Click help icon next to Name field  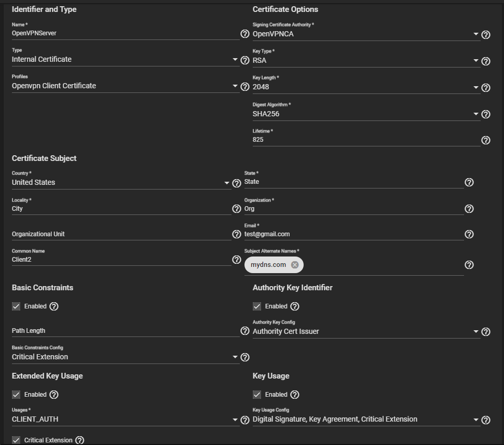(245, 34)
